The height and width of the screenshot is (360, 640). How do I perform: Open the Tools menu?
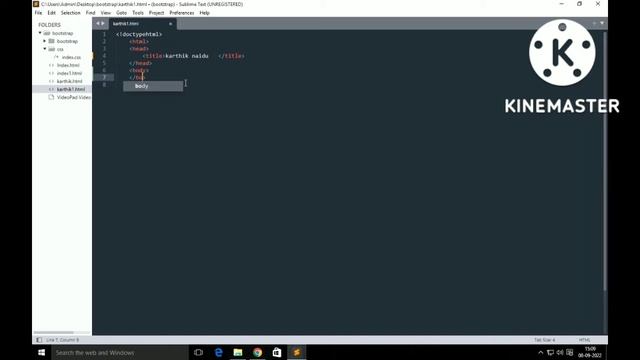tap(138, 13)
